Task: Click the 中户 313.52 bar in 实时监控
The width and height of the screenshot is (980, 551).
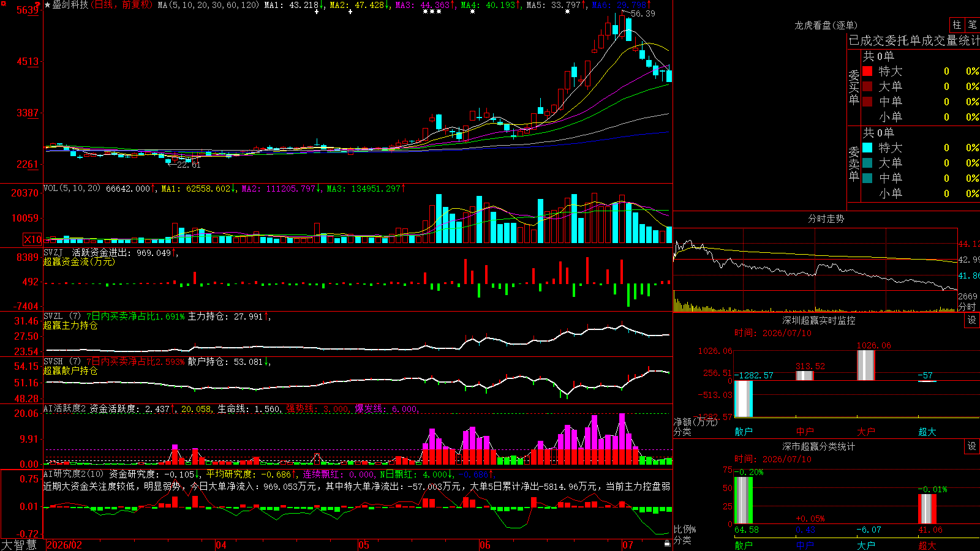Action: [x=805, y=375]
